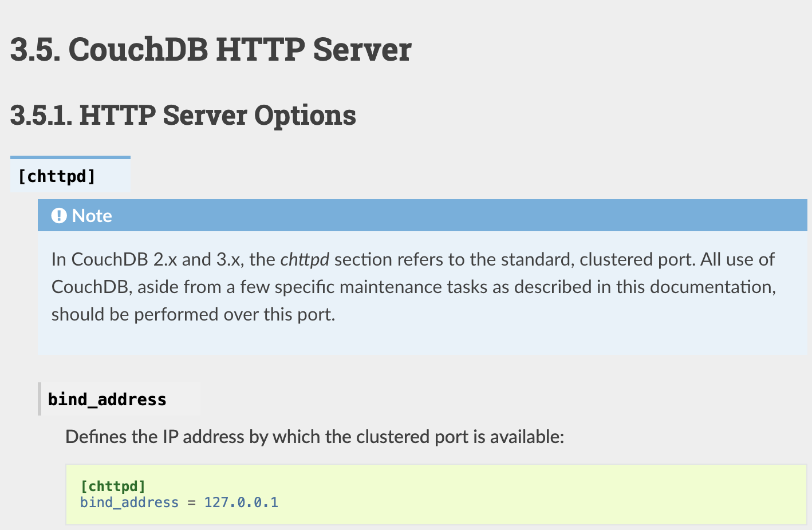
Task: Click the exclamation icon in the Note header
Action: [59, 216]
